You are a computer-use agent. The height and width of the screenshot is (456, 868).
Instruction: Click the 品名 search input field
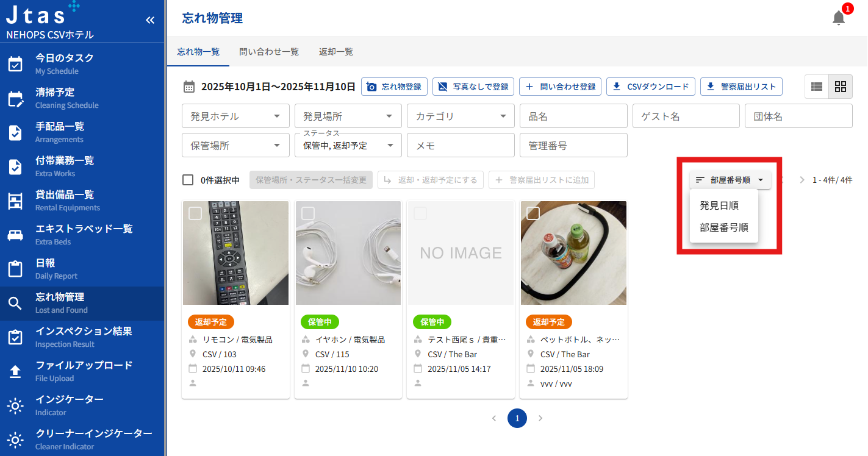(573, 116)
